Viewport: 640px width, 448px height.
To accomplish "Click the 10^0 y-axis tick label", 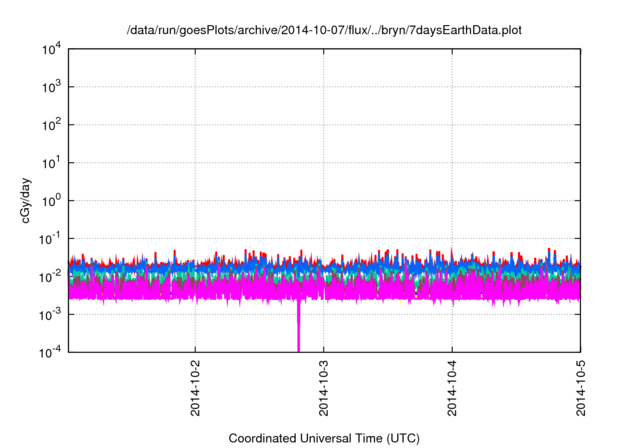I will tap(52, 201).
